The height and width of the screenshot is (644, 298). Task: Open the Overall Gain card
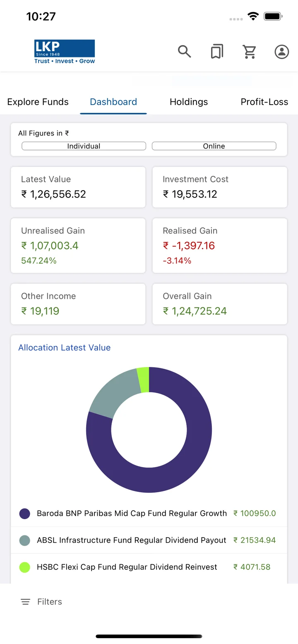220,304
